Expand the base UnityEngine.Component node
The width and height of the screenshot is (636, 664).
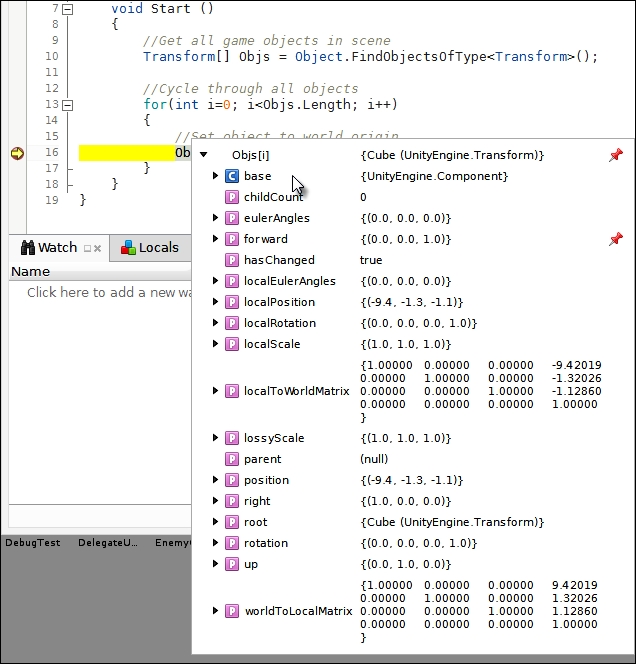[215, 175]
